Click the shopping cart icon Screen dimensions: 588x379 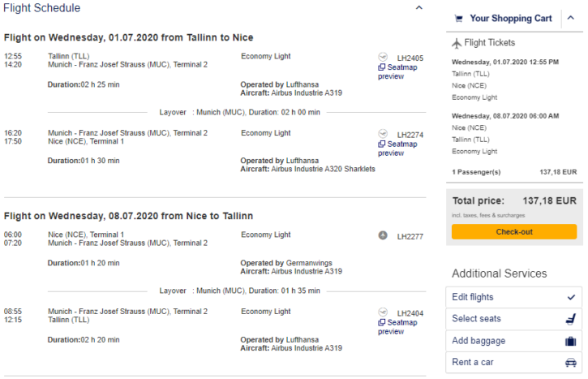(x=458, y=19)
